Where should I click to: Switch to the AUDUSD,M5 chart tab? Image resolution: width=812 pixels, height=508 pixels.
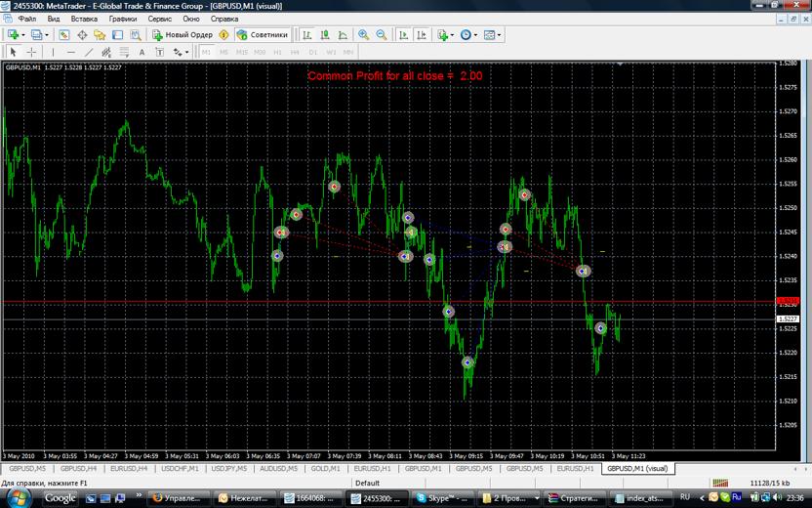pyautogui.click(x=278, y=469)
